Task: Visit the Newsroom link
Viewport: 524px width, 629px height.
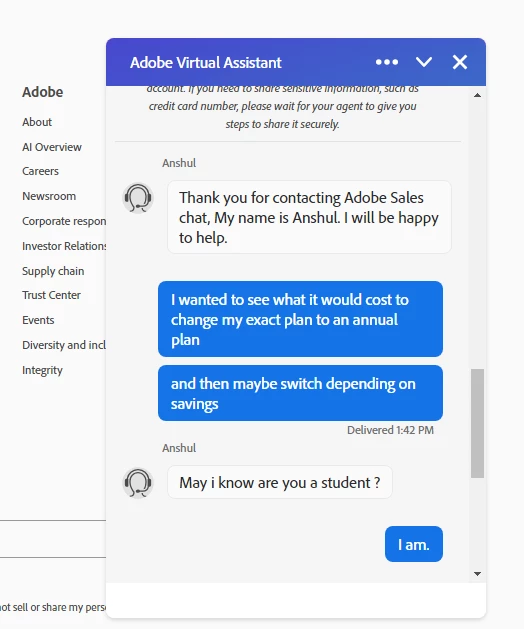Action: pos(49,196)
